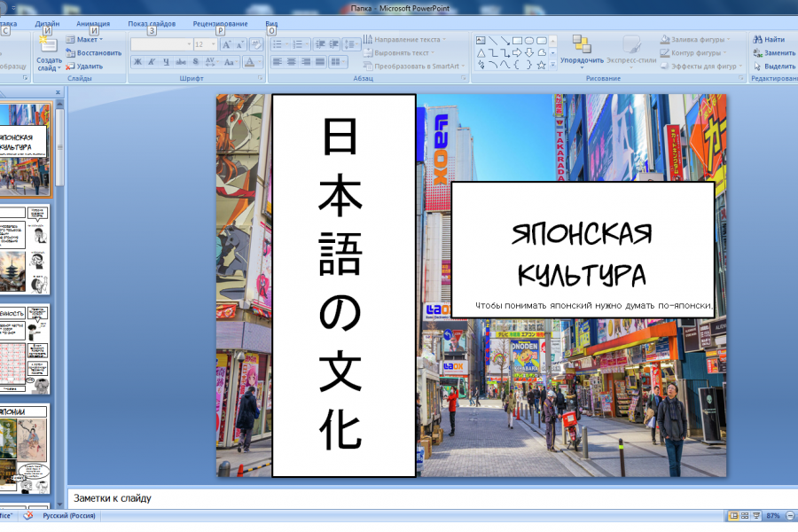
Task: Open Упорядочить arrange menu
Action: 582,51
